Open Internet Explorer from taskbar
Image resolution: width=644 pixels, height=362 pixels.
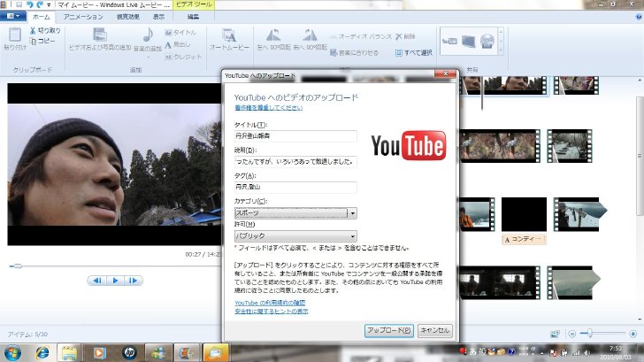(42, 353)
